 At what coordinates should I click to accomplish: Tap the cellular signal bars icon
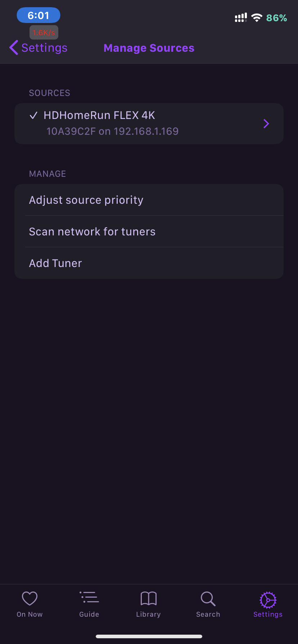pyautogui.click(x=241, y=18)
